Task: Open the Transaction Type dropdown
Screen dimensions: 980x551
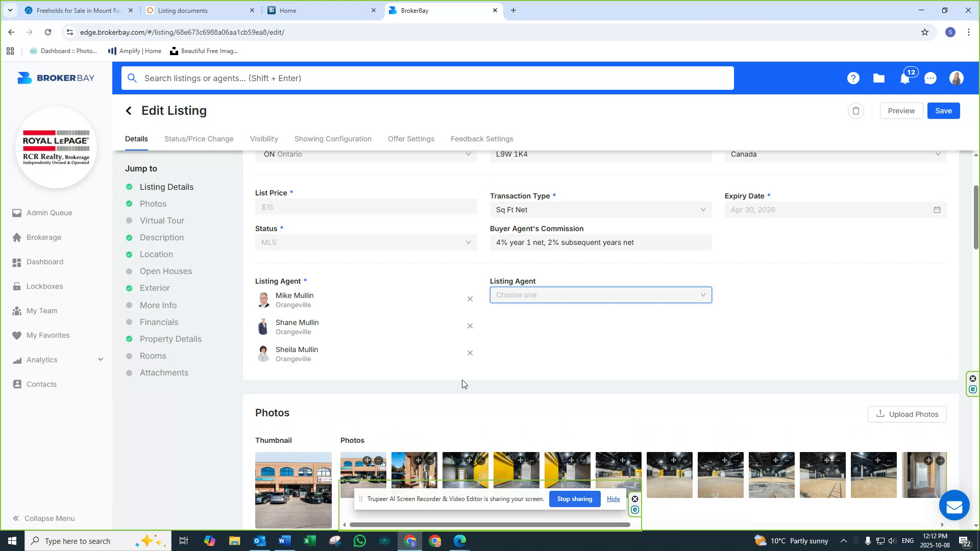Action: 600,209
